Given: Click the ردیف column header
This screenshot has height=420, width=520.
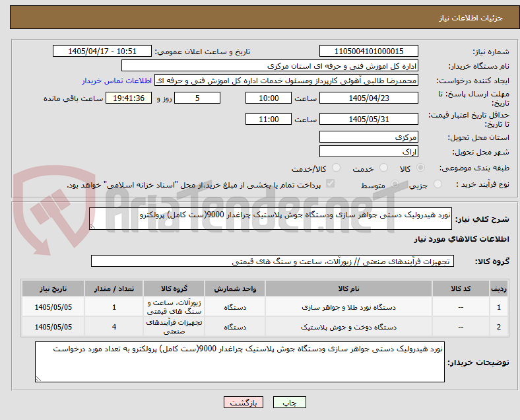Looking at the screenshot, I should click(x=498, y=289).
